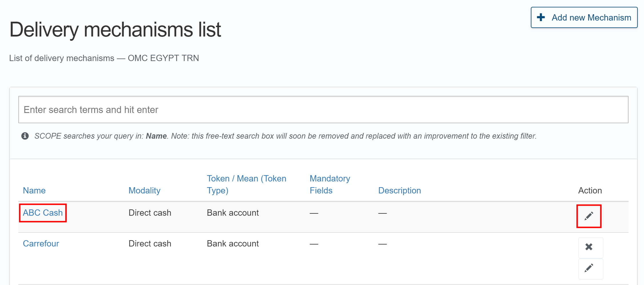Sort by Token / Mean (Token Type)
Viewport: 644px width, 285px height.
point(246,184)
